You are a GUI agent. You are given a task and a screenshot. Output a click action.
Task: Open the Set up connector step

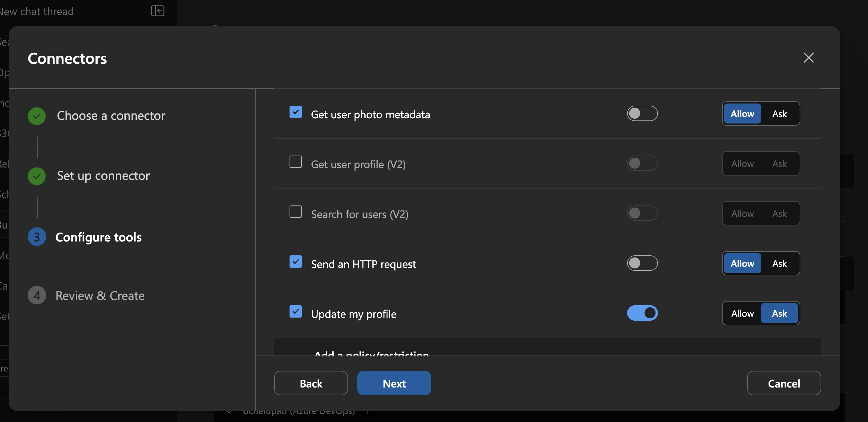click(x=103, y=176)
